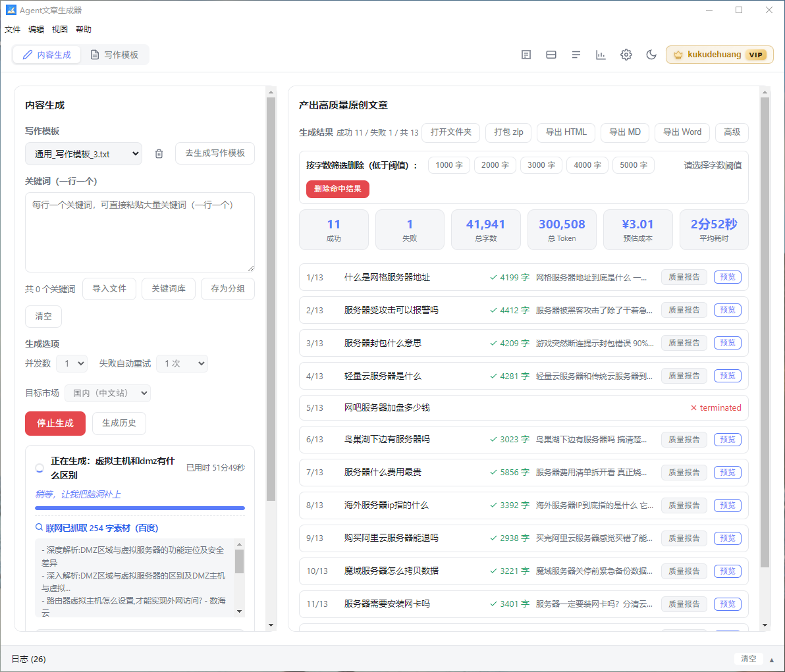The height and width of the screenshot is (672, 785).
Task: Click the 去生成写作模板 button
Action: pos(215,153)
